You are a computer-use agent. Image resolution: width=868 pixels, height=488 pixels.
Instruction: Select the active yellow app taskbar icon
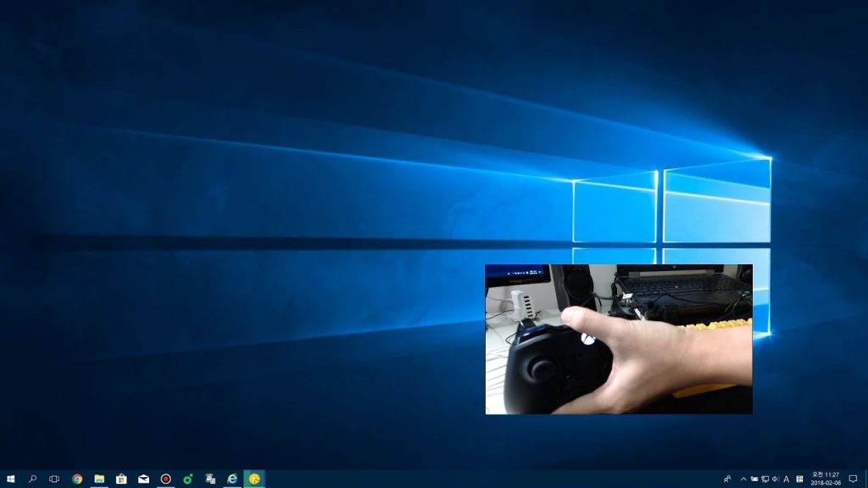tap(254, 479)
